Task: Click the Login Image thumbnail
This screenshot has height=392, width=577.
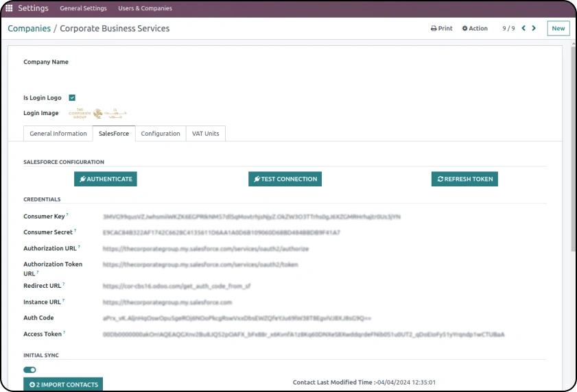Action: coord(97,113)
